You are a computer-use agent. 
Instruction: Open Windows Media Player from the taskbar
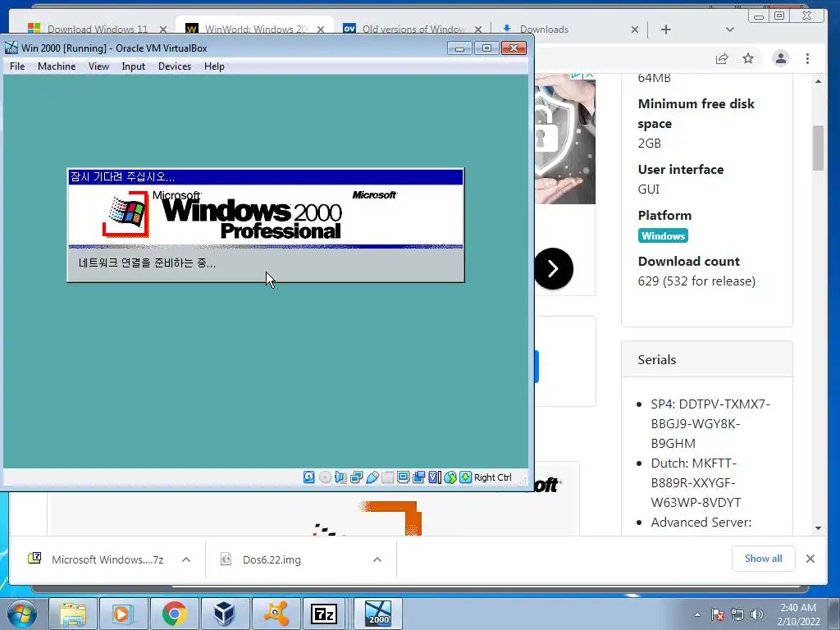[x=122, y=614]
